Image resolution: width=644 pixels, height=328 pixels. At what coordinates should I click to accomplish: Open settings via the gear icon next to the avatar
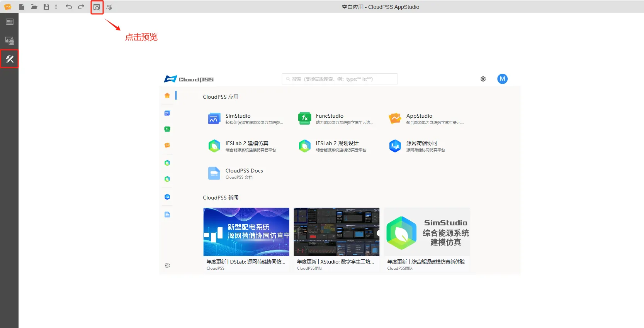[x=483, y=79]
